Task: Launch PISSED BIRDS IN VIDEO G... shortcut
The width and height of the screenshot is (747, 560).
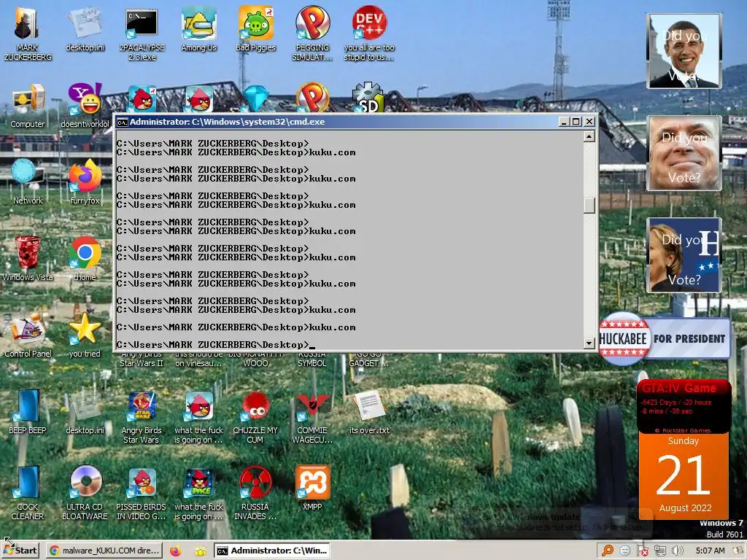Action: pos(142,492)
